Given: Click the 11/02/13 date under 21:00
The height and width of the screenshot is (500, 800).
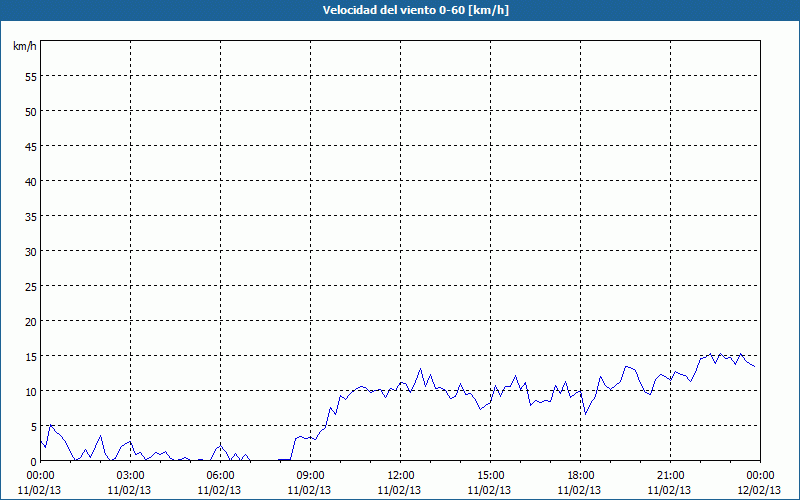Looking at the screenshot, I should click(x=669, y=490).
